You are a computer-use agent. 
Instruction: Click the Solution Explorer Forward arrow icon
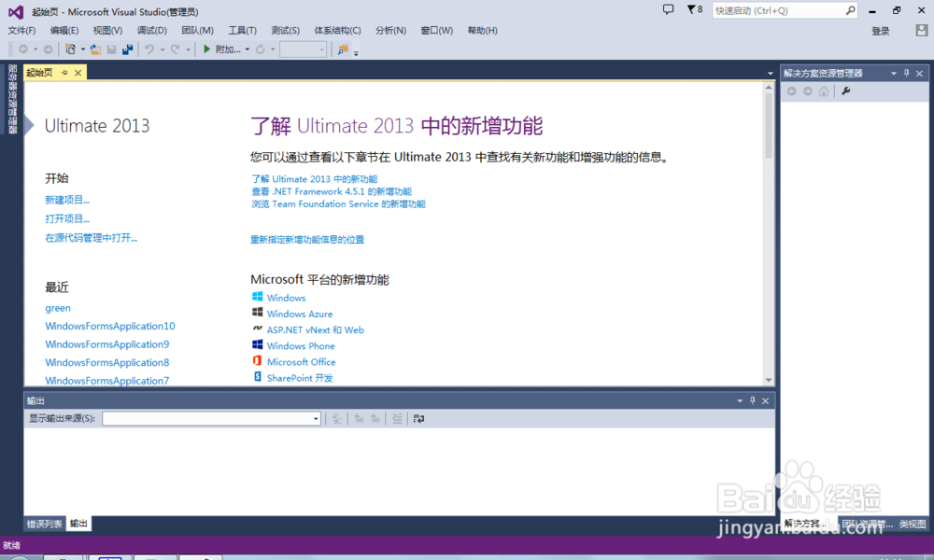(807, 91)
